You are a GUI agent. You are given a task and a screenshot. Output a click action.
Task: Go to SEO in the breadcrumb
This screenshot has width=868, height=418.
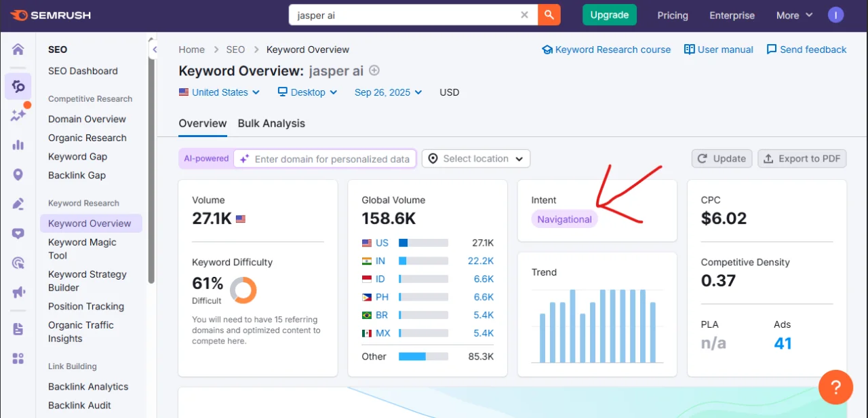pos(235,50)
